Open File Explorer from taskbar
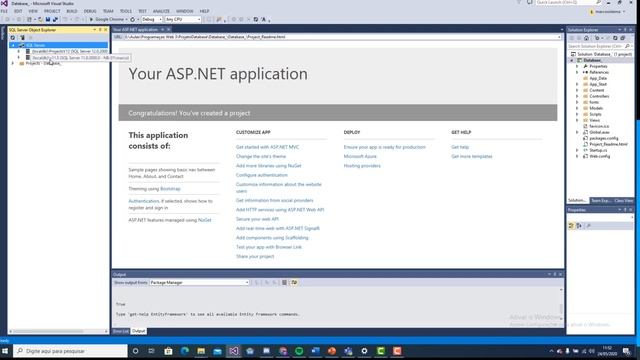The width and height of the screenshot is (640, 360). point(201,351)
